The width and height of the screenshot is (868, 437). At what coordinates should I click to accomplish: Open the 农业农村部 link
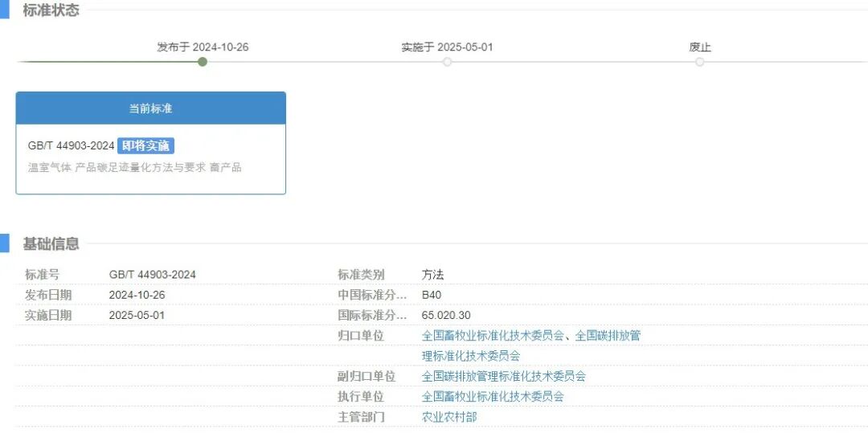coord(449,417)
